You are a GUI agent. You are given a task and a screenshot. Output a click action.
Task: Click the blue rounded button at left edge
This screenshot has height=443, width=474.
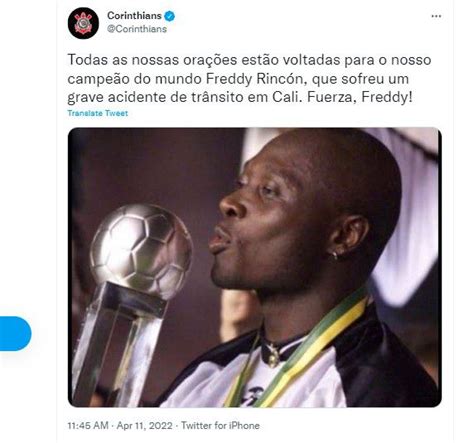point(15,334)
